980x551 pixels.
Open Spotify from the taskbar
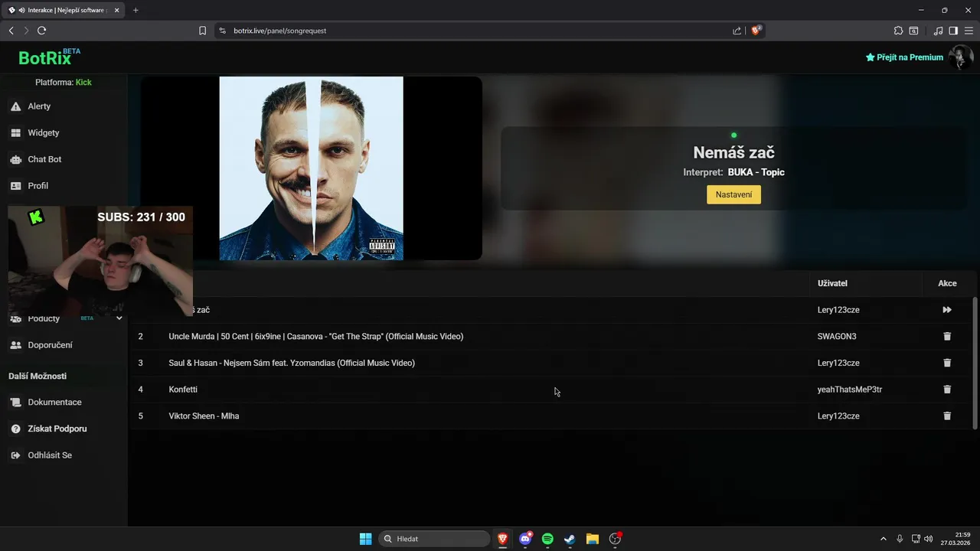pos(547,539)
